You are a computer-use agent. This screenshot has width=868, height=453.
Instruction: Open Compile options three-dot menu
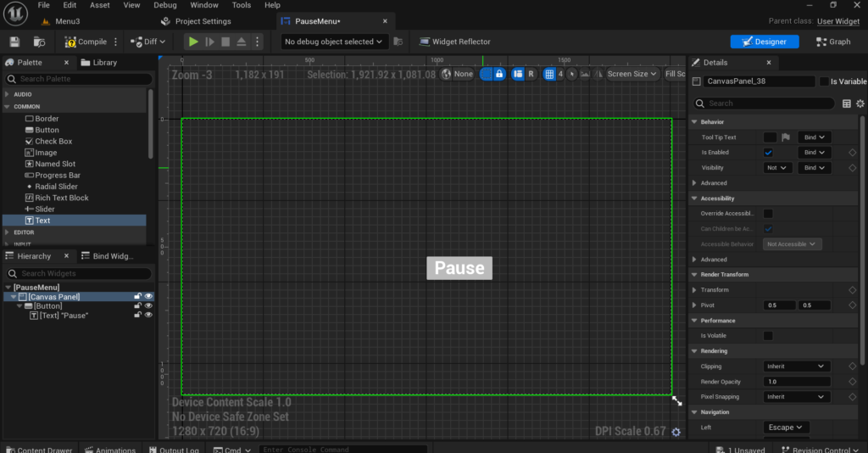115,42
